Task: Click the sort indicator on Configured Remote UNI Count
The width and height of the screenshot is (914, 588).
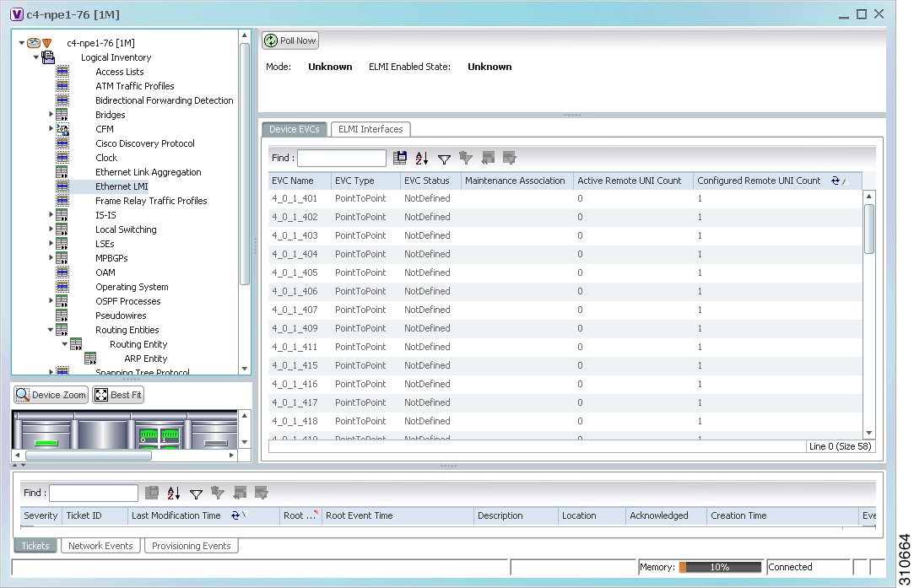Action: [x=839, y=181]
